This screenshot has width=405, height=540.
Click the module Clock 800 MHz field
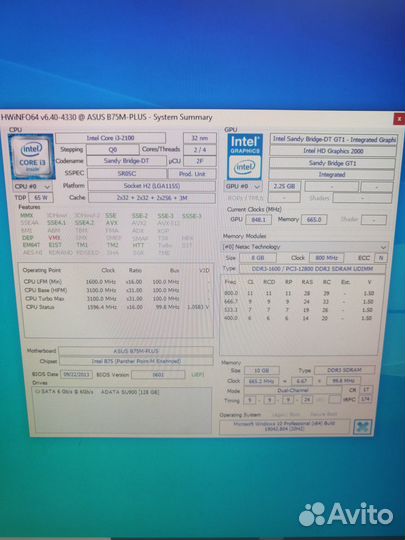(326, 258)
